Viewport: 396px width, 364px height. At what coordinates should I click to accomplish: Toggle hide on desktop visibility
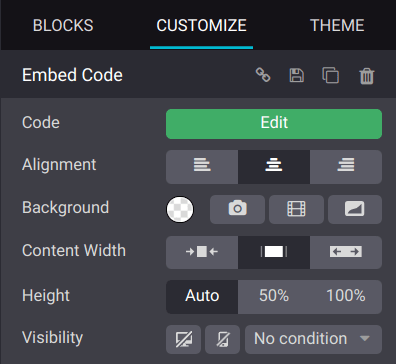[183, 339]
